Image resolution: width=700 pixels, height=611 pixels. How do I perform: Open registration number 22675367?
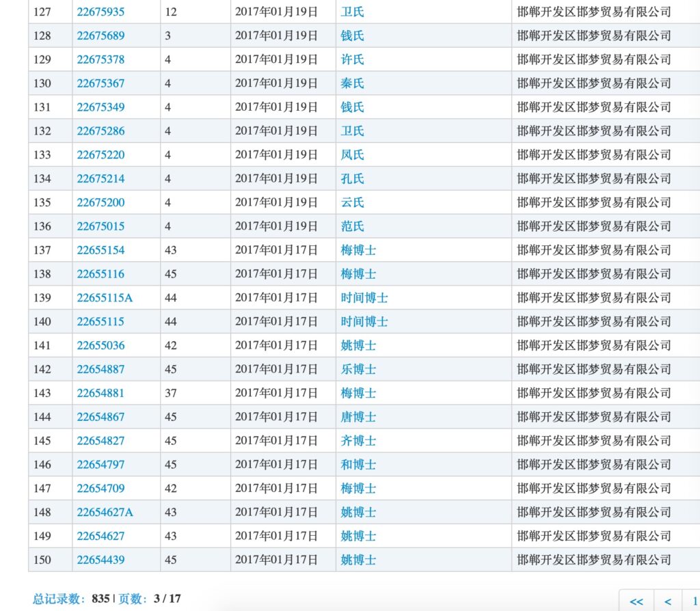tap(100, 83)
